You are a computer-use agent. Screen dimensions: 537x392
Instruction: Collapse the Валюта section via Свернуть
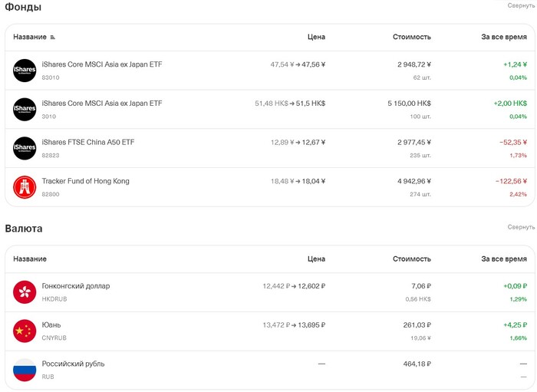pyautogui.click(x=521, y=227)
